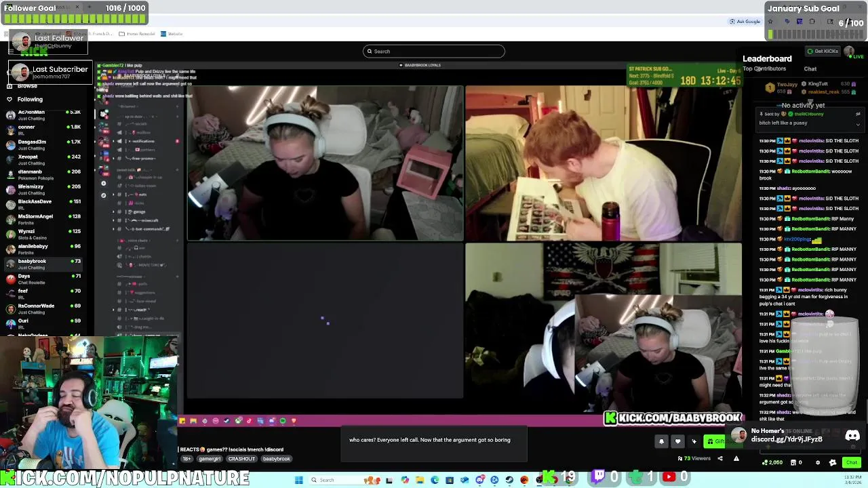
Task: Open the Home Remodel bookmark folder
Action: coord(137,34)
